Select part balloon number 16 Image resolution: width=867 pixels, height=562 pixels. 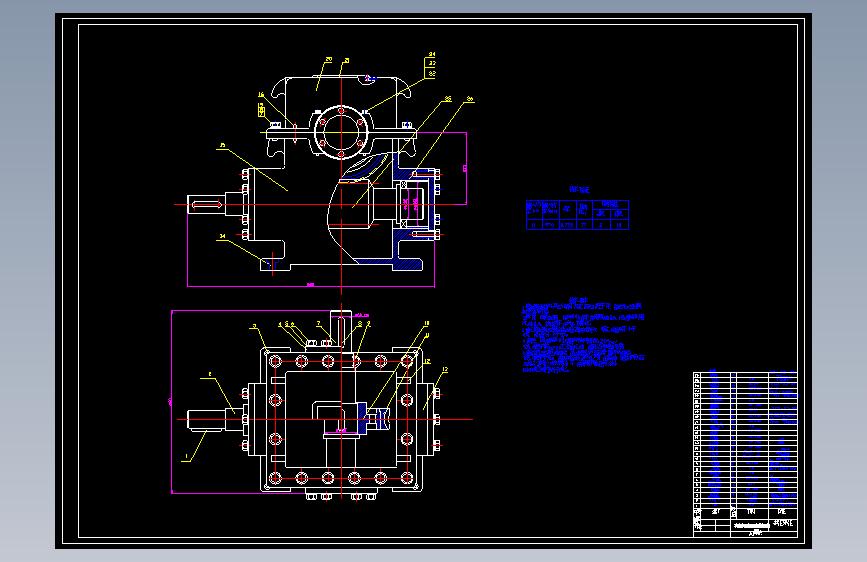261,95
